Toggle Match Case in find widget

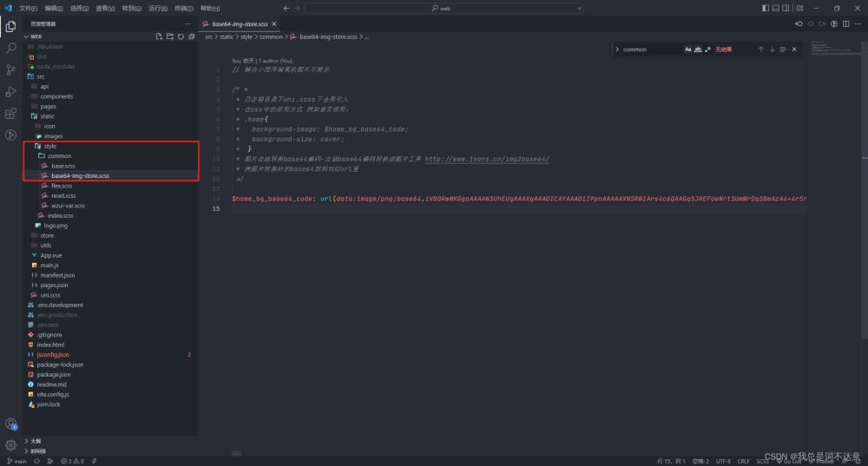click(688, 49)
